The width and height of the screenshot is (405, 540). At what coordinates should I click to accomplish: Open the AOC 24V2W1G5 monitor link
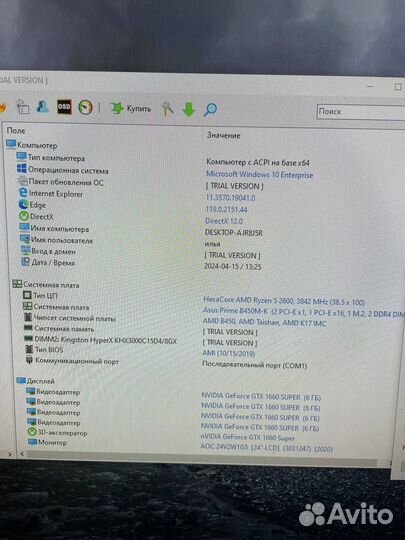pos(267,448)
